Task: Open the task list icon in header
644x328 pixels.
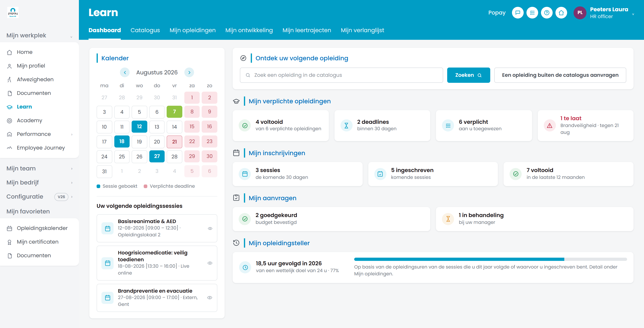Action: click(x=532, y=13)
